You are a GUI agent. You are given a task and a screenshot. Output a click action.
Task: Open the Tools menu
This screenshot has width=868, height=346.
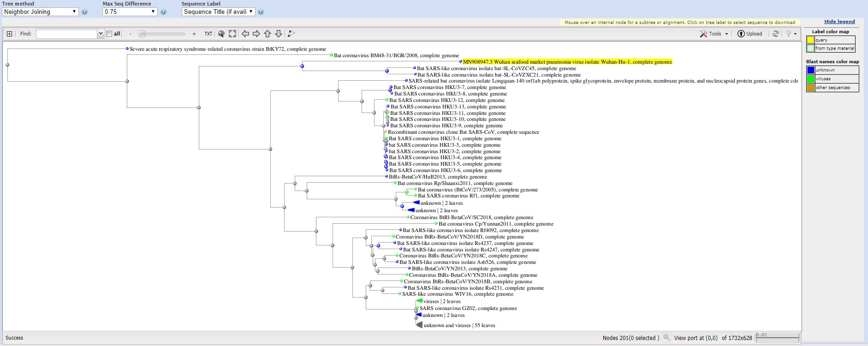pos(714,34)
